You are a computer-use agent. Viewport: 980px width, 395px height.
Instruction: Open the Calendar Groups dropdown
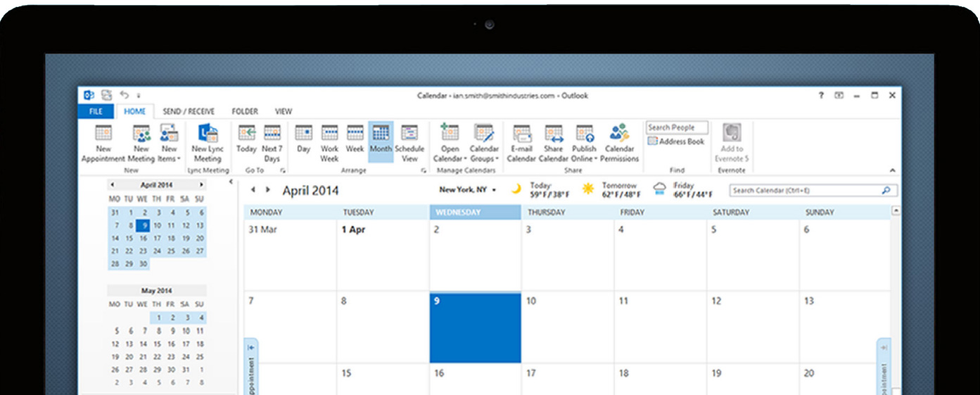click(484, 144)
